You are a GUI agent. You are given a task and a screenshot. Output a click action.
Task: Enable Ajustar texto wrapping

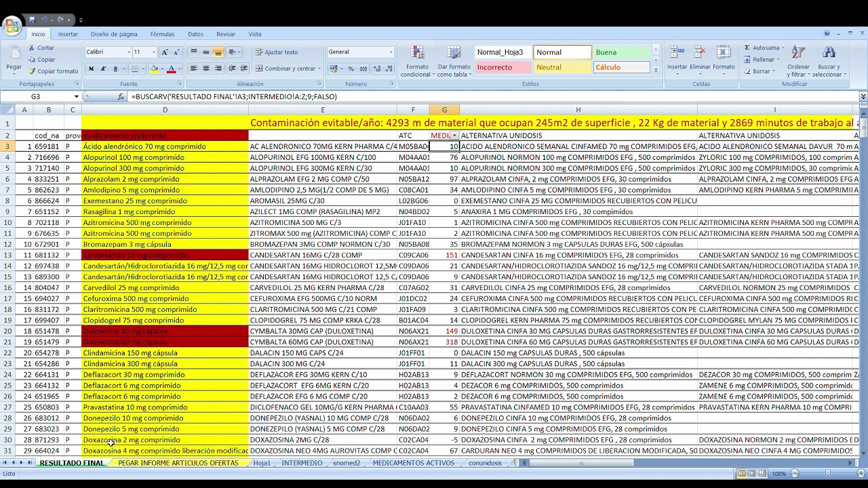(x=277, y=52)
